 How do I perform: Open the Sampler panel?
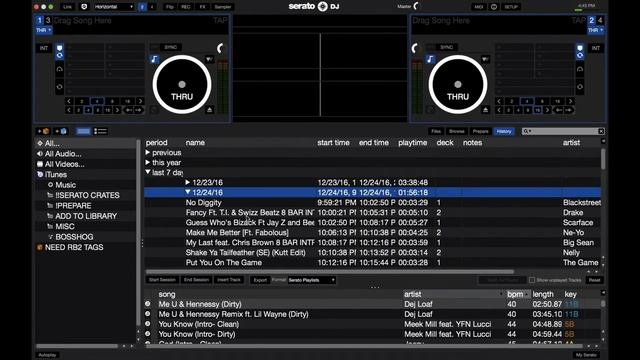click(x=222, y=7)
